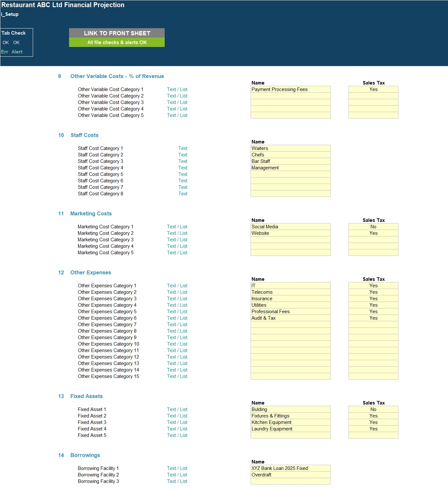The image size is (448, 491).
Task: Click the Err check indicator
Action: (5, 52)
